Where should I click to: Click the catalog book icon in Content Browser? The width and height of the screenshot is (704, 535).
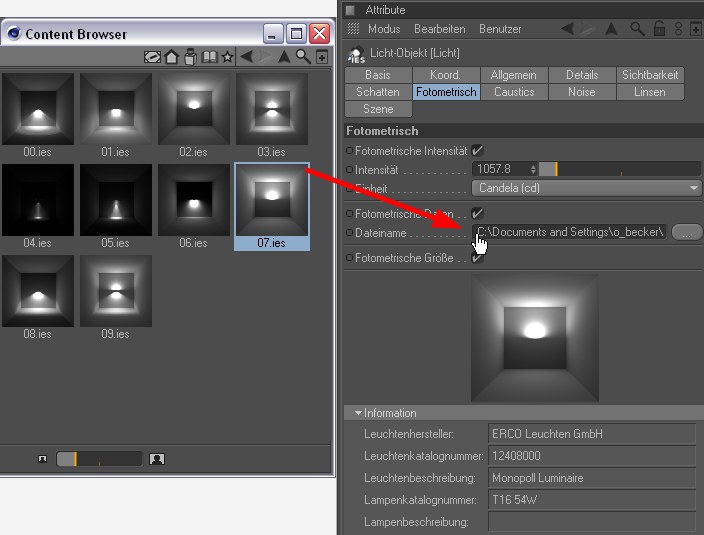[209, 58]
